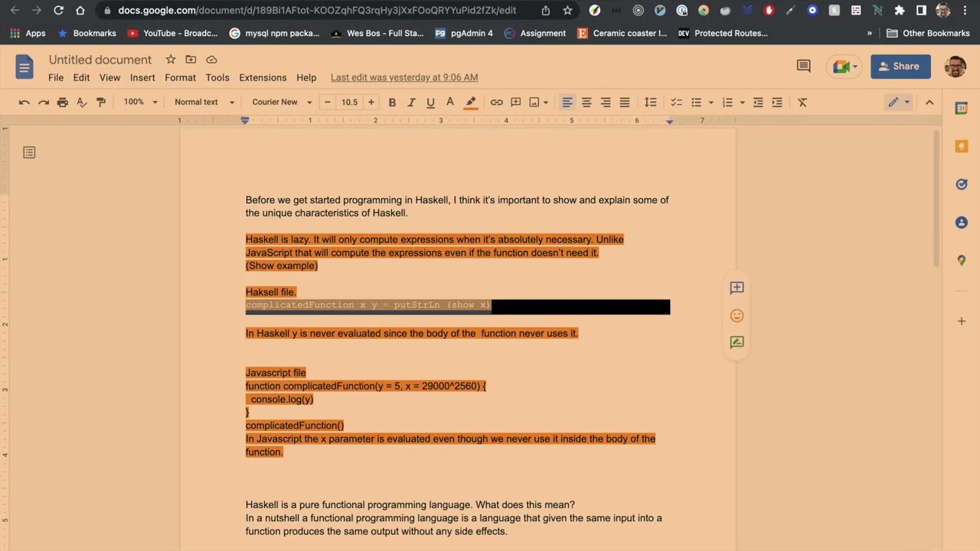
Task: Suggest edits from margin button
Action: pyautogui.click(x=737, y=343)
